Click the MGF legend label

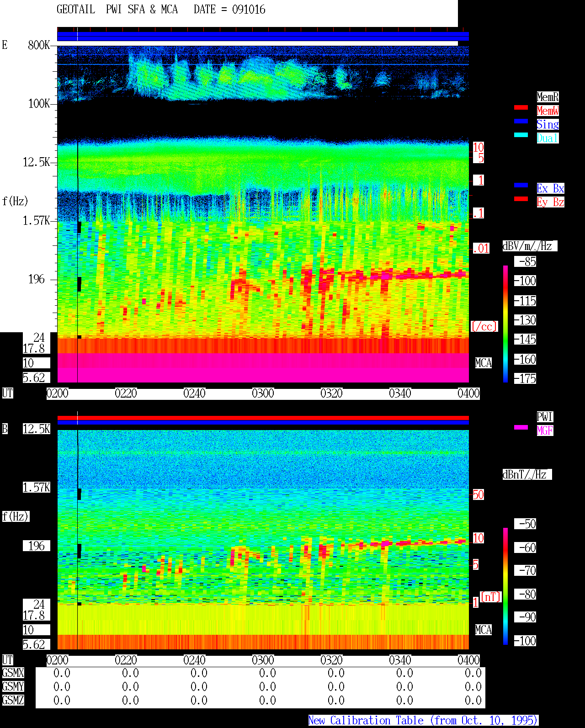pos(545,430)
